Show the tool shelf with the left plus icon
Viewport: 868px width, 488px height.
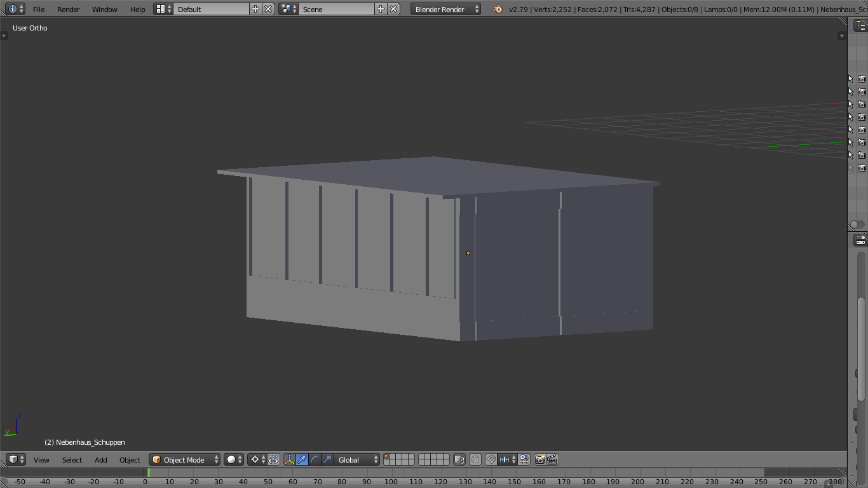click(4, 36)
